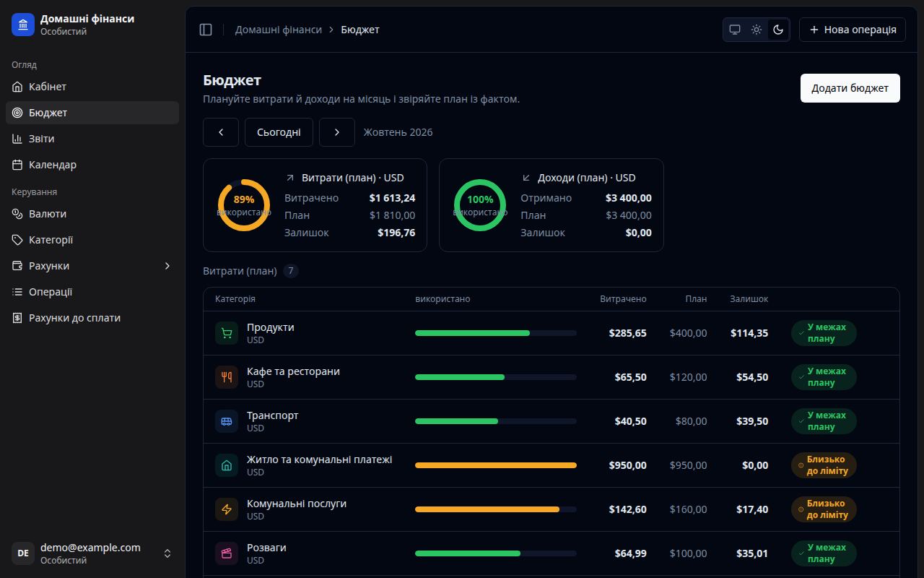Select Бюджет in the sidebar
This screenshot has height=578, width=924.
pos(92,113)
